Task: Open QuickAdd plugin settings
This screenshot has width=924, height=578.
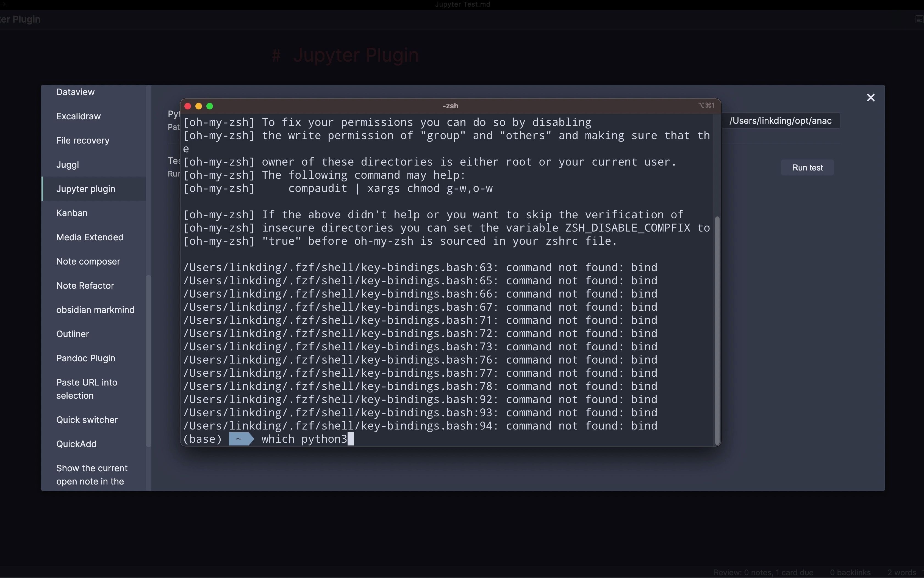Action: point(76,444)
